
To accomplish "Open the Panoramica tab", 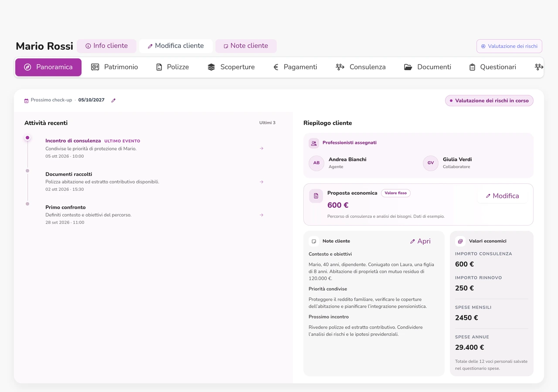I will (48, 67).
